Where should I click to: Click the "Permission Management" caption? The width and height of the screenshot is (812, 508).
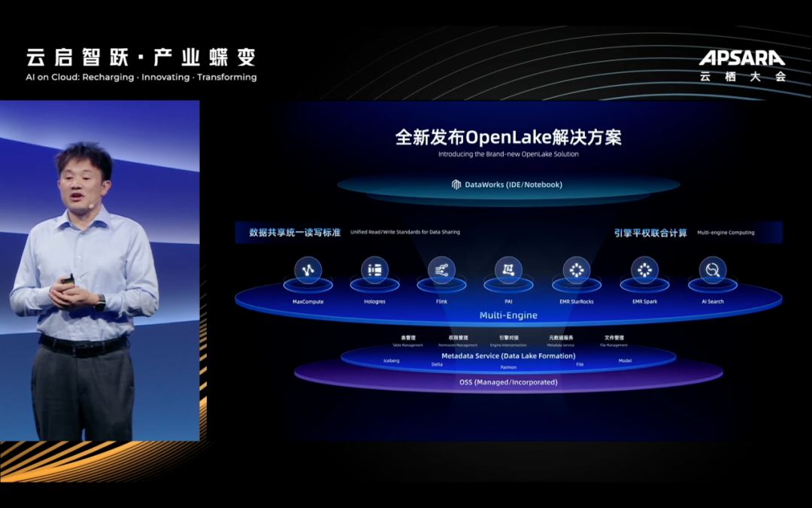(x=458, y=345)
